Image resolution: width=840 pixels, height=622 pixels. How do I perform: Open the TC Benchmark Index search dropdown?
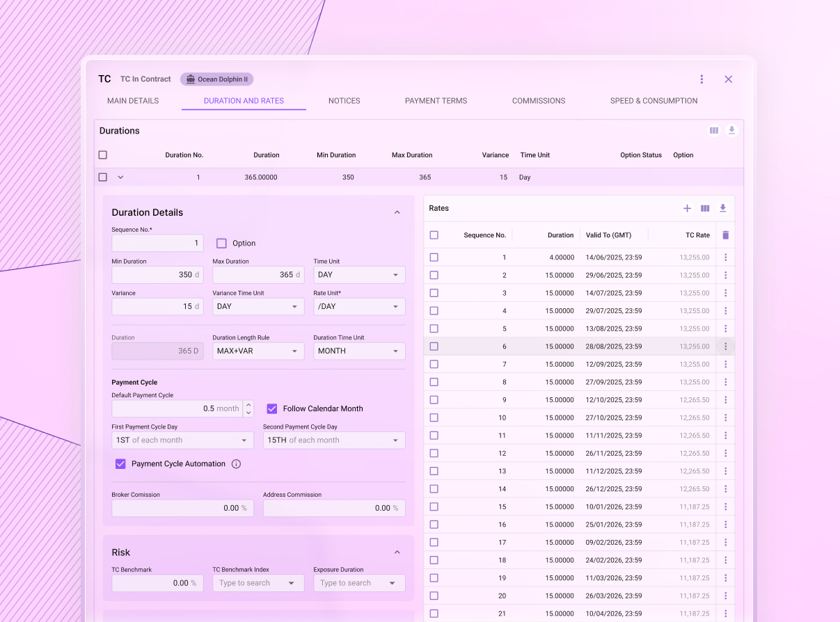click(258, 583)
